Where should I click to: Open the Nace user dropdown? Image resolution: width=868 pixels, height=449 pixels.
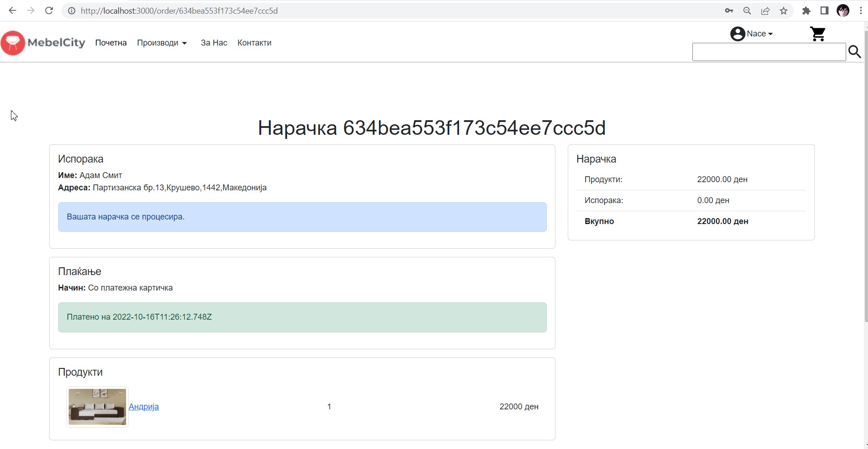[752, 34]
